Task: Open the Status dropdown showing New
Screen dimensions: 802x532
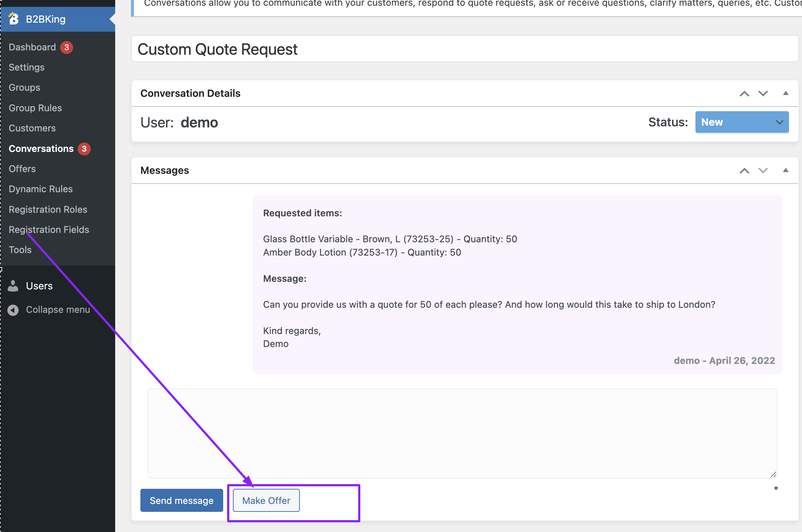Action: click(742, 122)
